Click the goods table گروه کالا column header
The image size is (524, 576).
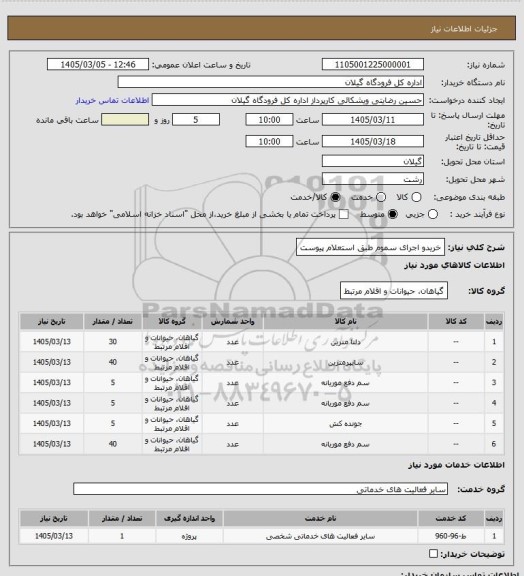172,321
